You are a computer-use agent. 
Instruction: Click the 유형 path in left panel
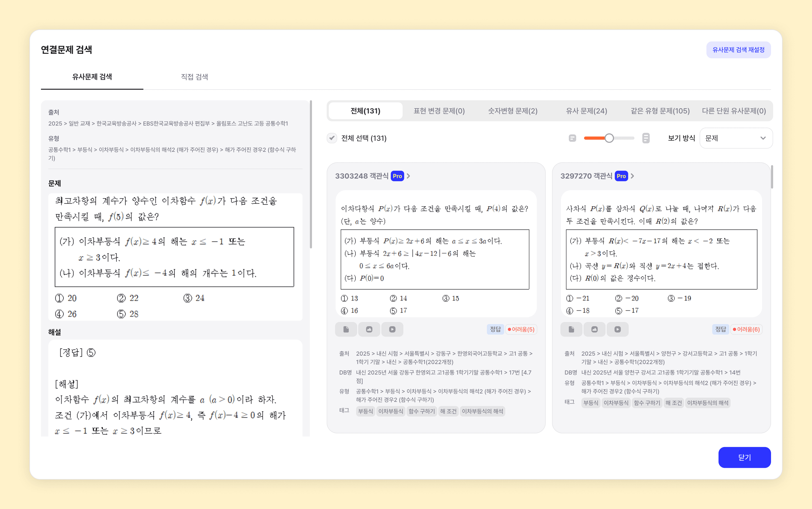[172, 154]
